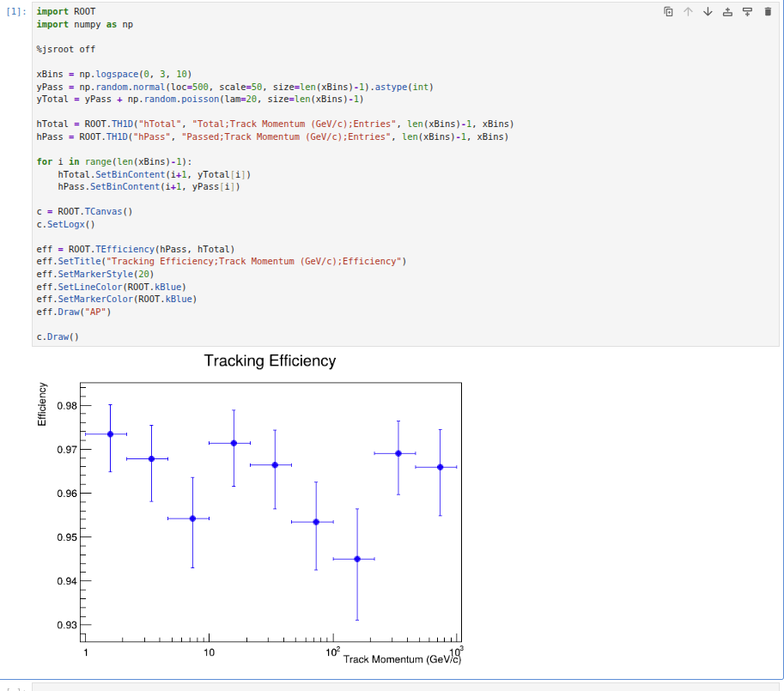The image size is (784, 691).
Task: Click the leftmost data point in the plot
Action: [x=110, y=434]
